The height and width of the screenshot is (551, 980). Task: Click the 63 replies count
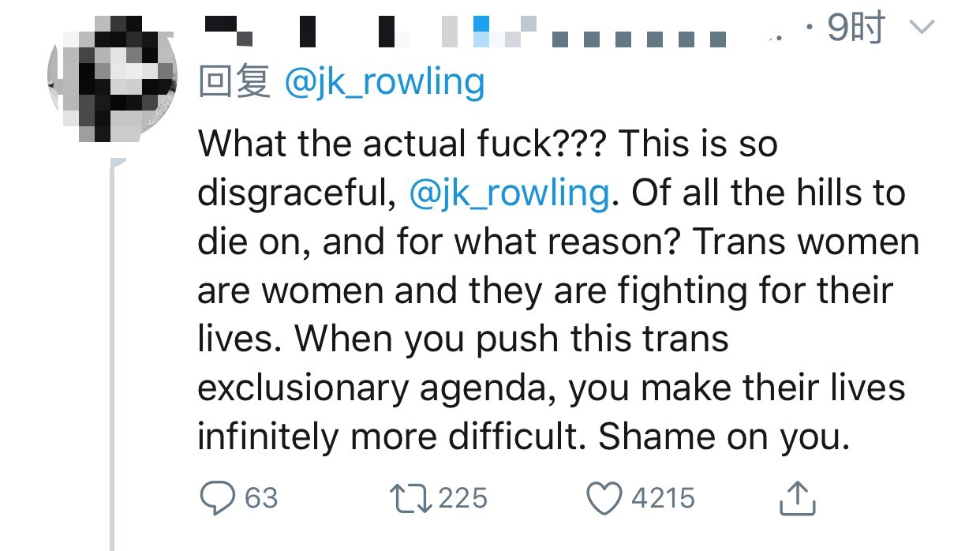point(261,498)
